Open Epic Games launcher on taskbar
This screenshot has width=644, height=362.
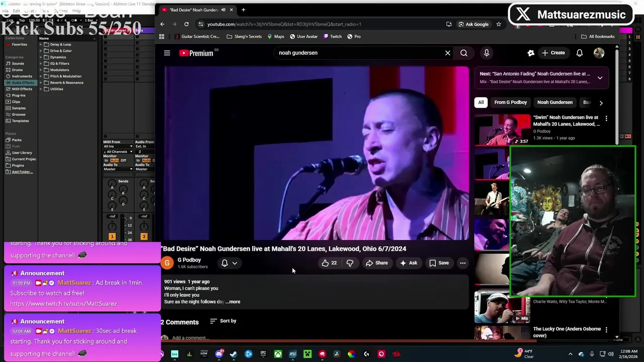(x=263, y=354)
